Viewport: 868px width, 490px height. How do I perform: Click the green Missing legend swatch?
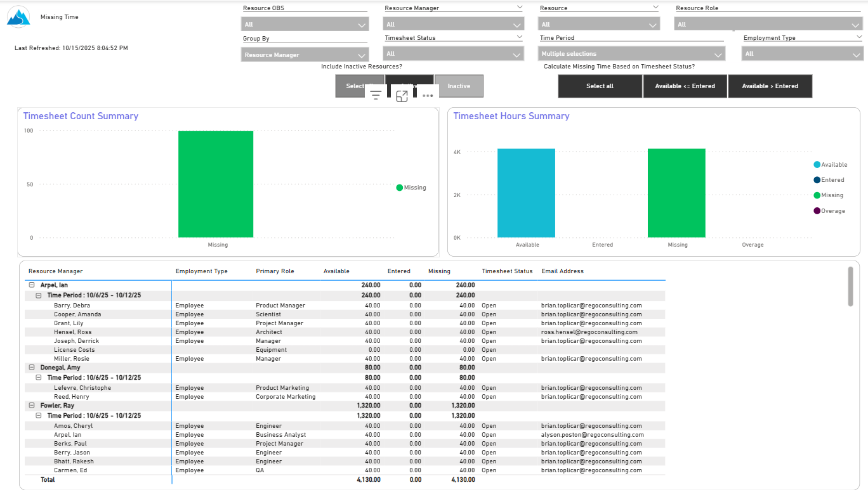(400, 188)
